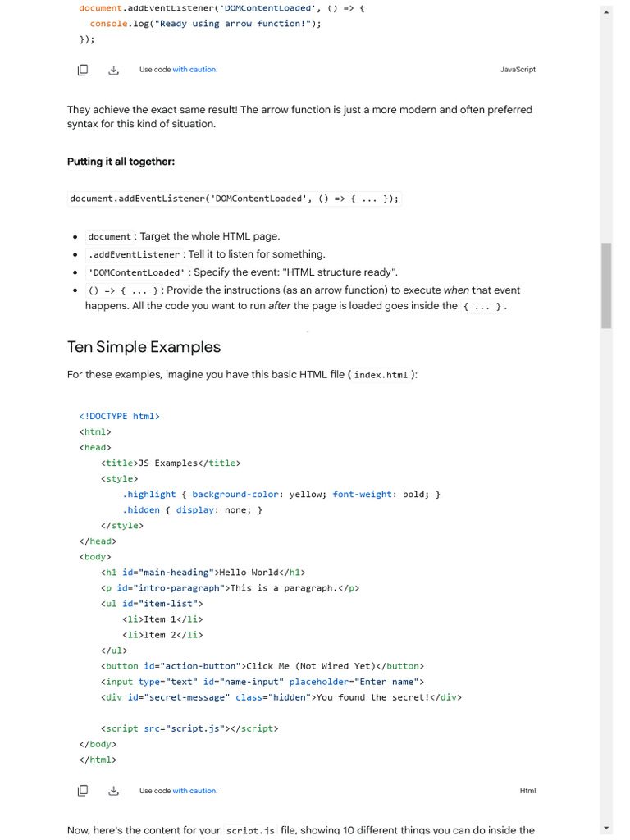Image resolution: width=630 pixels, height=840 pixels.
Task: Click the script.js inline code chip
Action: [251, 830]
